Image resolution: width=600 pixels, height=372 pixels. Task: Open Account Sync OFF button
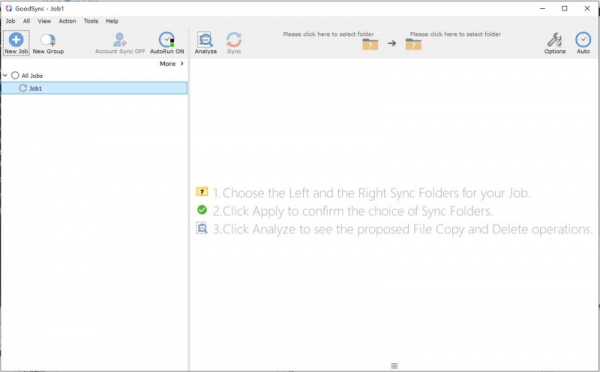120,43
